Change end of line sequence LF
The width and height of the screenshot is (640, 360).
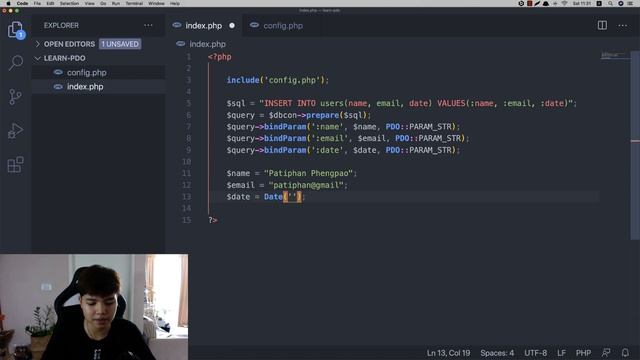point(561,353)
